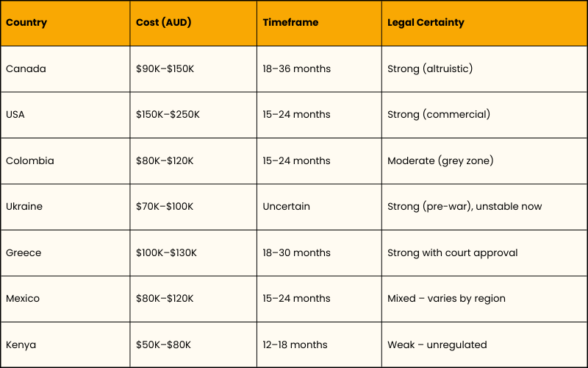588x368 pixels.
Task: Click the 12–18 months timeframe cell
Action: [295, 344]
